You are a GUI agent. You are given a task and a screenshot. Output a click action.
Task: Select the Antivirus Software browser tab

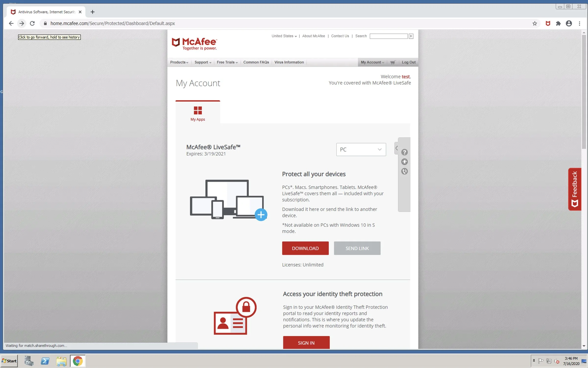[46, 12]
